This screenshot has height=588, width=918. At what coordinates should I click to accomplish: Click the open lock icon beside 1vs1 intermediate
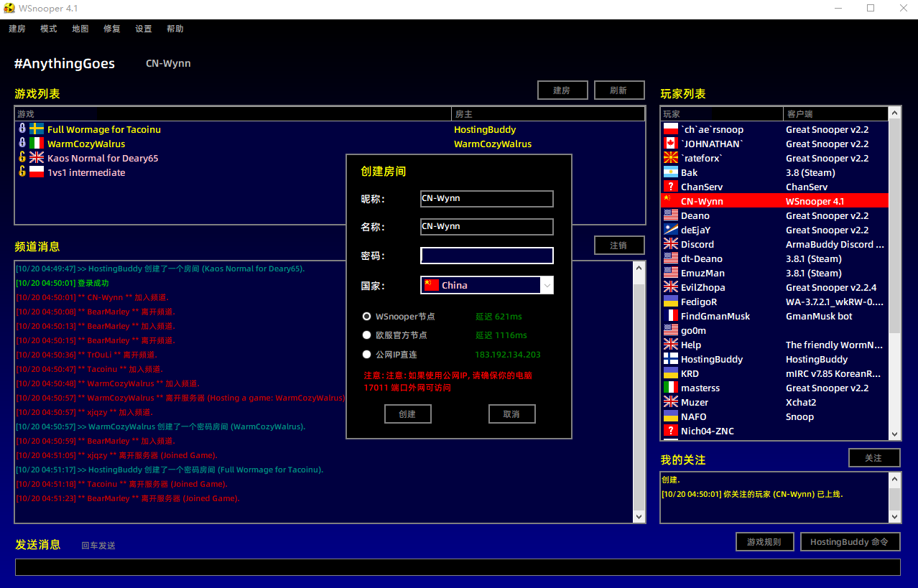[22, 172]
